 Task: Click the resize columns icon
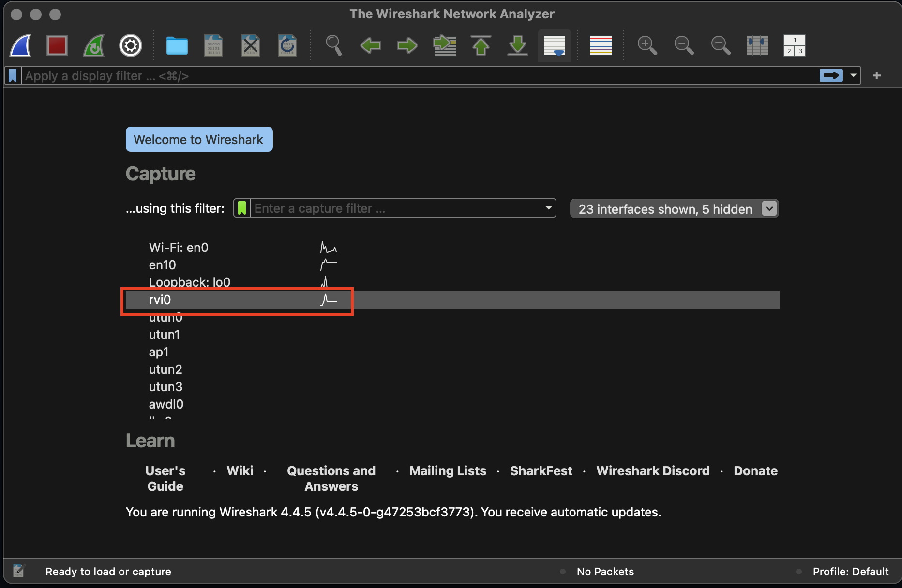pos(757,46)
